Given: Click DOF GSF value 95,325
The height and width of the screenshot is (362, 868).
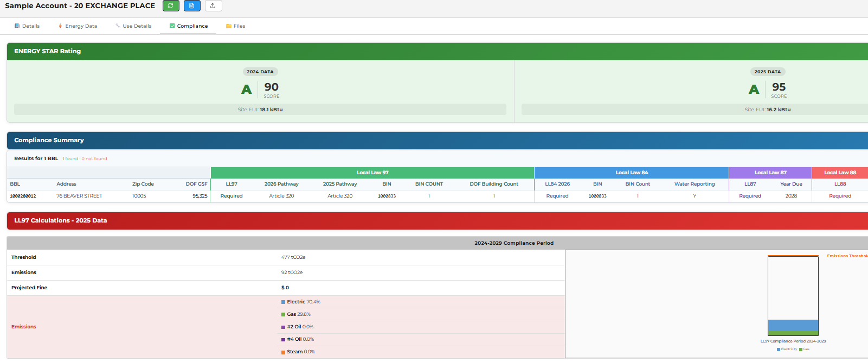Looking at the screenshot, I should (200, 196).
